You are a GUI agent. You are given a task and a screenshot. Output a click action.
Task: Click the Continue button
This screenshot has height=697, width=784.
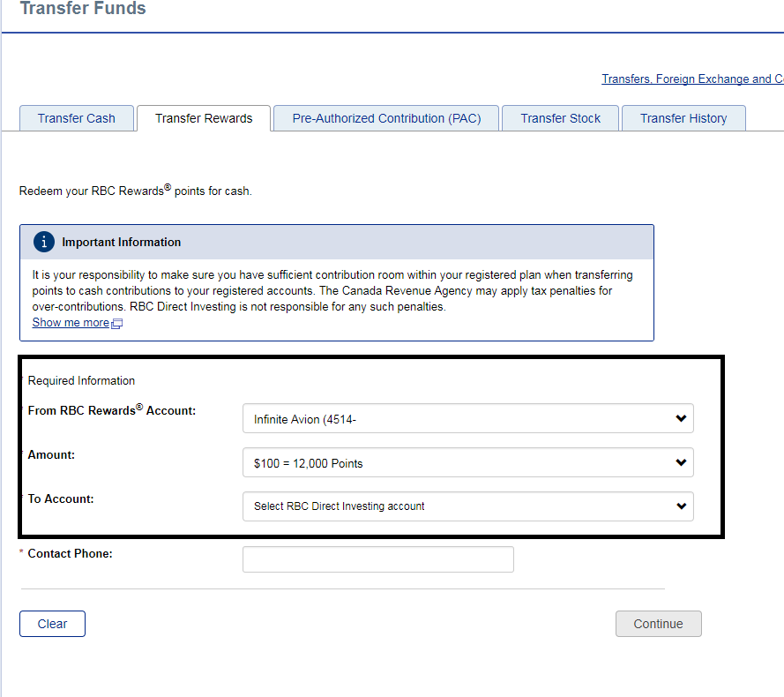click(658, 624)
